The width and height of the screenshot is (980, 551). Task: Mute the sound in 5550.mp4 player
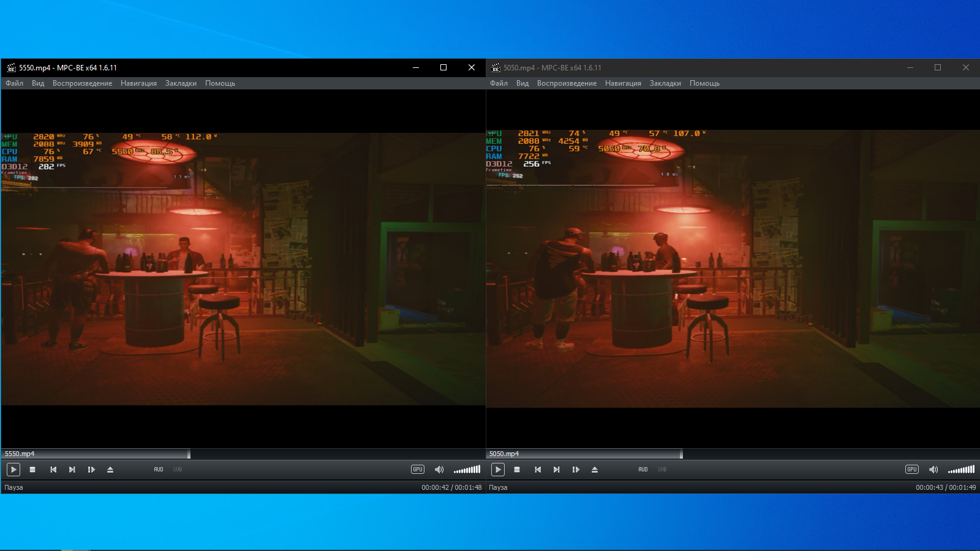point(439,470)
